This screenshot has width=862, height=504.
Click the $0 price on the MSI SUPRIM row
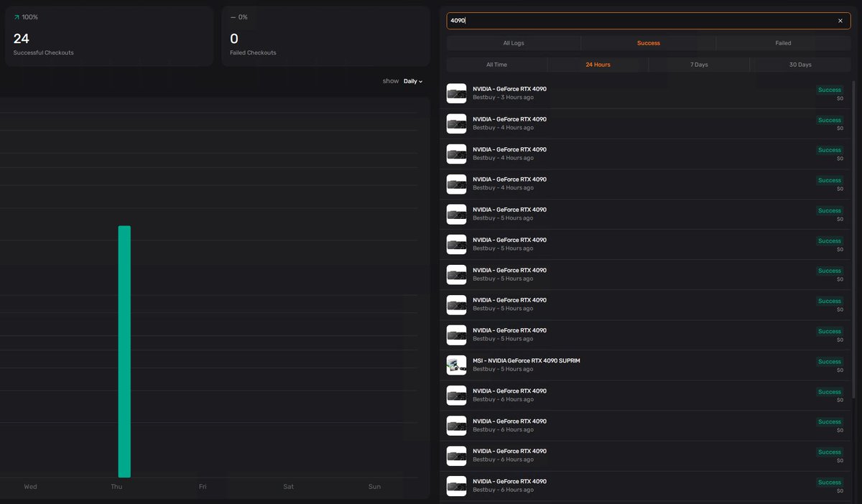[x=840, y=370]
